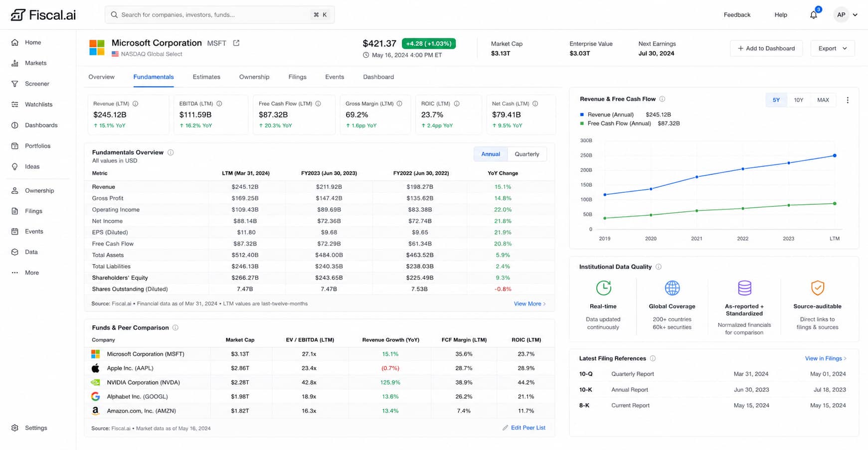Switch Fundamentals Overview to Annual
Viewport: 868px width, 450px height.
[x=491, y=154]
